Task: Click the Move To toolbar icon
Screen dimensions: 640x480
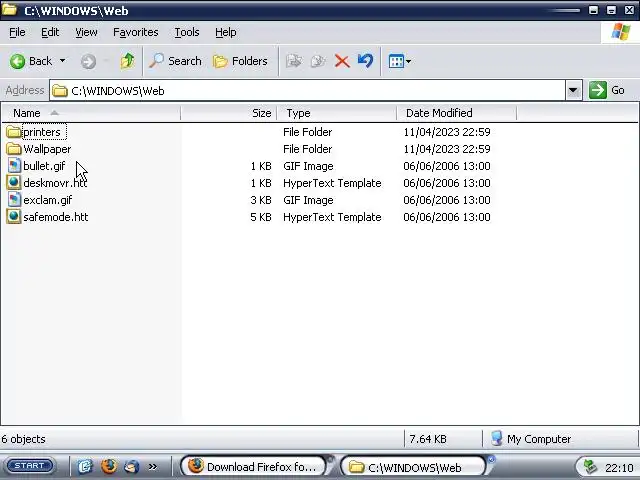Action: pos(294,61)
